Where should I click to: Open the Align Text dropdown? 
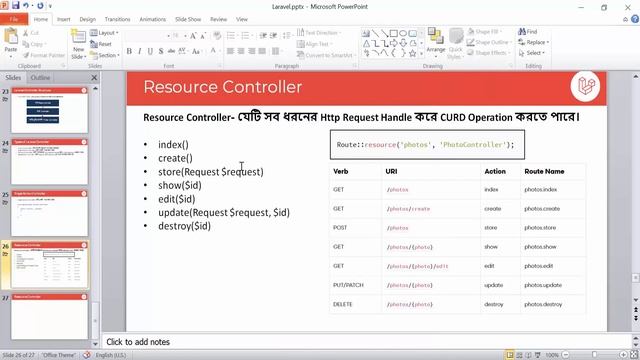(x=315, y=44)
